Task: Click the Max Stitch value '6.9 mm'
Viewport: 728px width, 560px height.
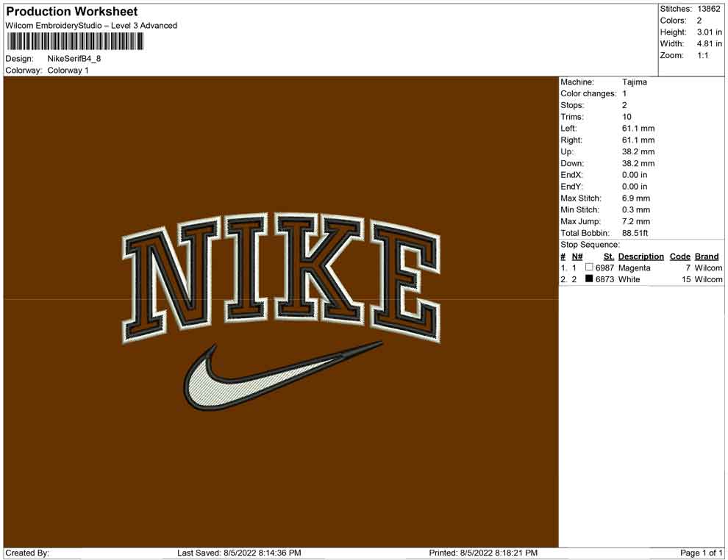Action: click(x=636, y=198)
